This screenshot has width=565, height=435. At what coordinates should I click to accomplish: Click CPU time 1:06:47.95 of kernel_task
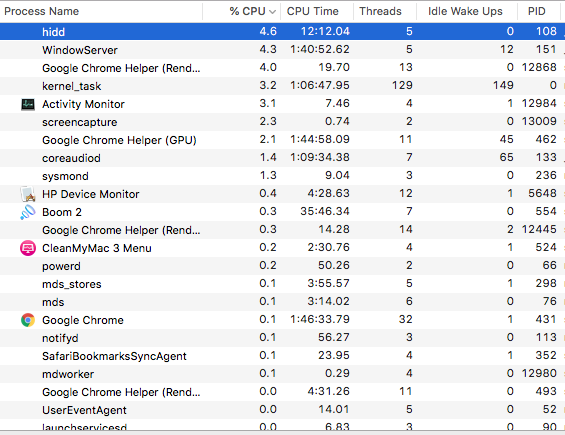click(320, 85)
